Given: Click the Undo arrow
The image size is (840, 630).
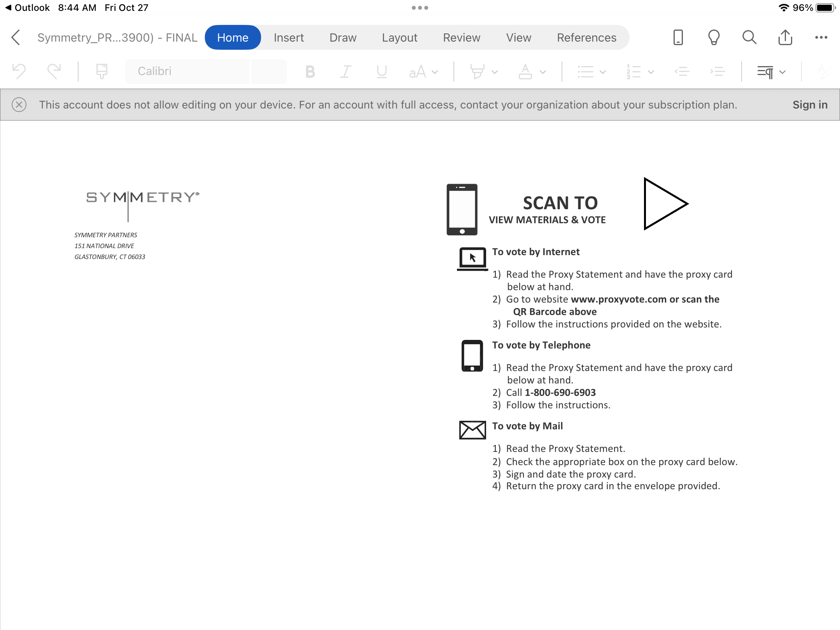Looking at the screenshot, I should (19, 71).
